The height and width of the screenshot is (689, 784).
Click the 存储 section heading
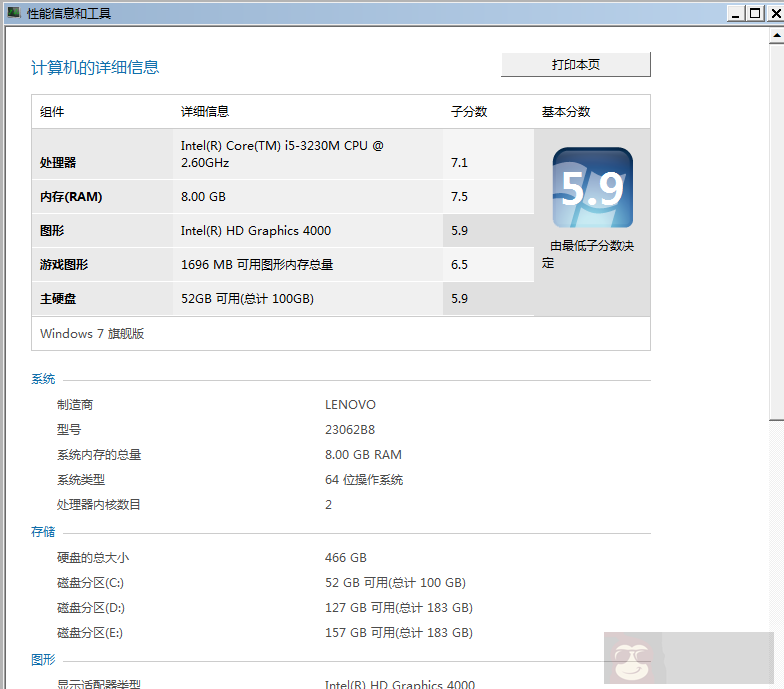(43, 532)
